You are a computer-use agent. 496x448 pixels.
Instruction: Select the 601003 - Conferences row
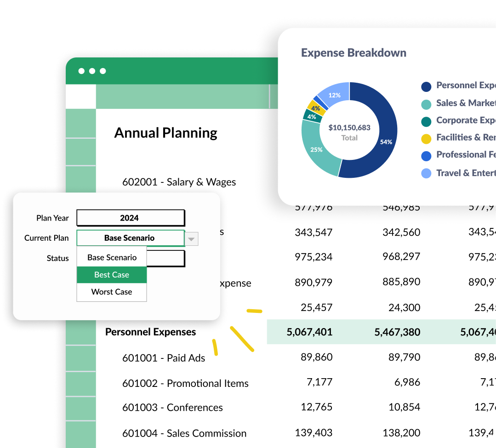(172, 408)
